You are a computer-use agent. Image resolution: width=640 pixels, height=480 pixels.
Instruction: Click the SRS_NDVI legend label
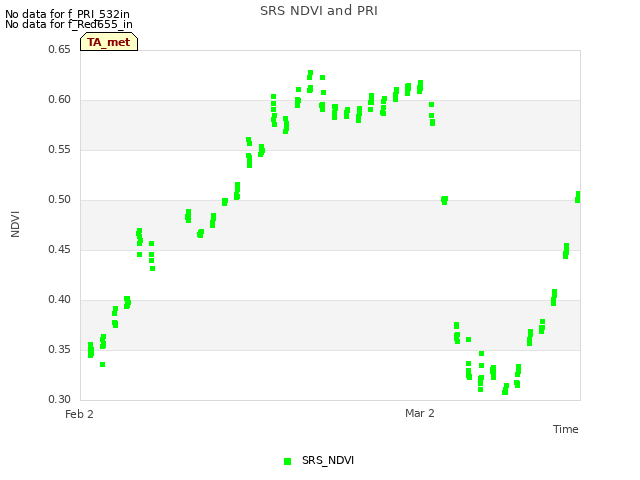pyautogui.click(x=328, y=460)
